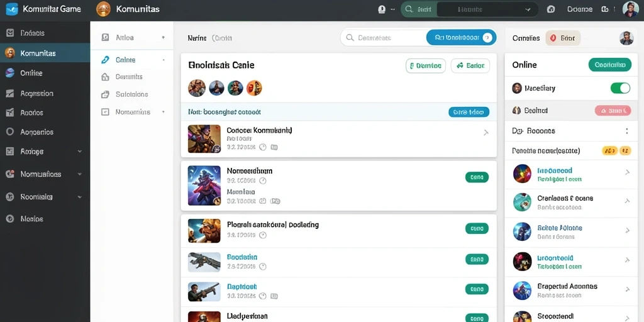Viewport: 644px width, 322px height.
Task: Open the Iroontenld avatar icon
Action: 522,261
